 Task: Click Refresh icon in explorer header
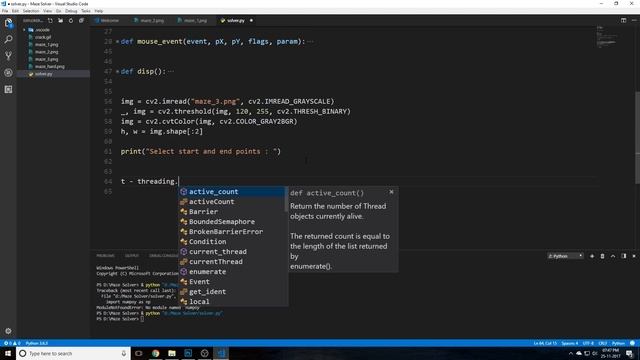[71, 20]
